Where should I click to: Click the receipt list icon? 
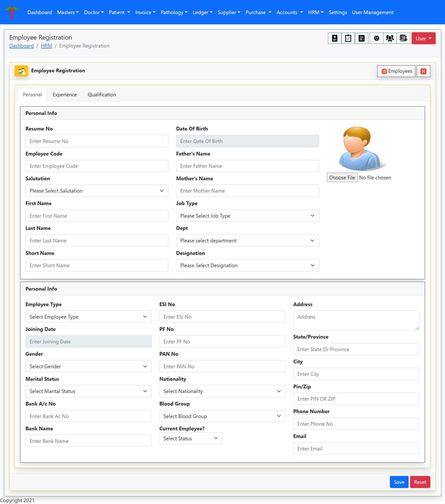coord(361,38)
